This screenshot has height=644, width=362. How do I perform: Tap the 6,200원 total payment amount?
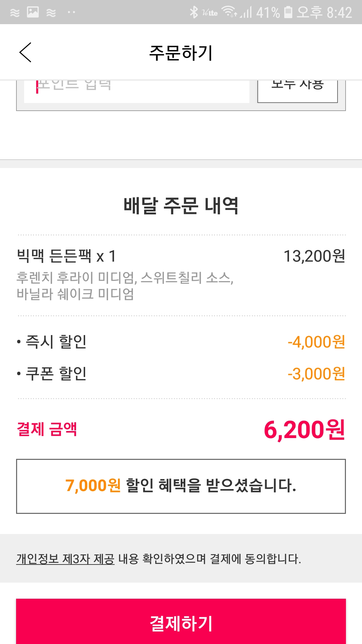304,430
